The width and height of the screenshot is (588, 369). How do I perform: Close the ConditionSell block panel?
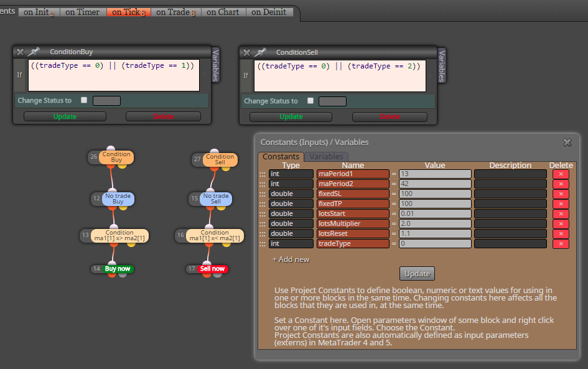click(x=247, y=52)
